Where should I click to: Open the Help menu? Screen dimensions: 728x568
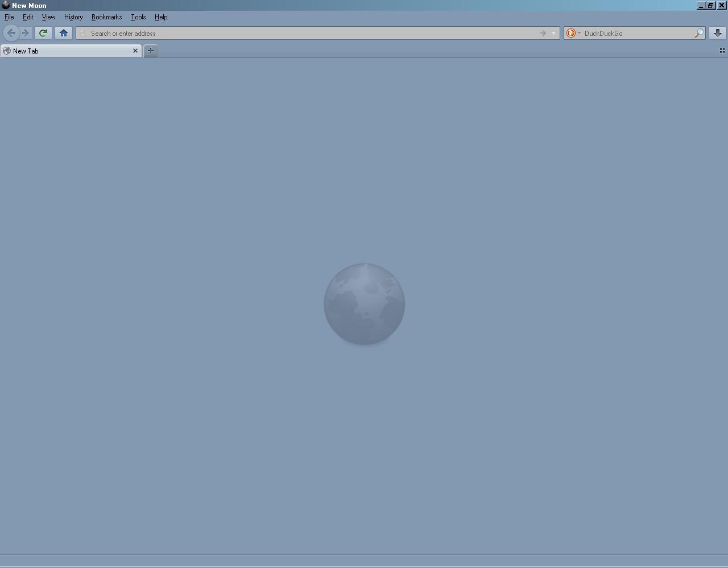click(161, 17)
